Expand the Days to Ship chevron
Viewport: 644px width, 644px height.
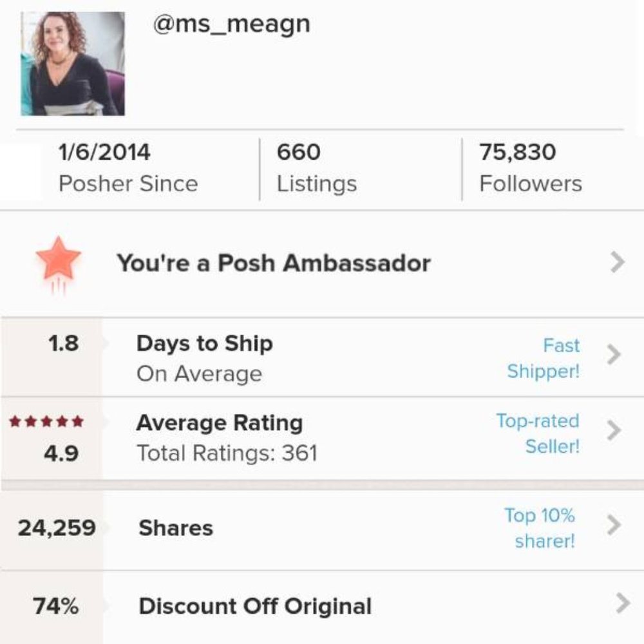614,354
